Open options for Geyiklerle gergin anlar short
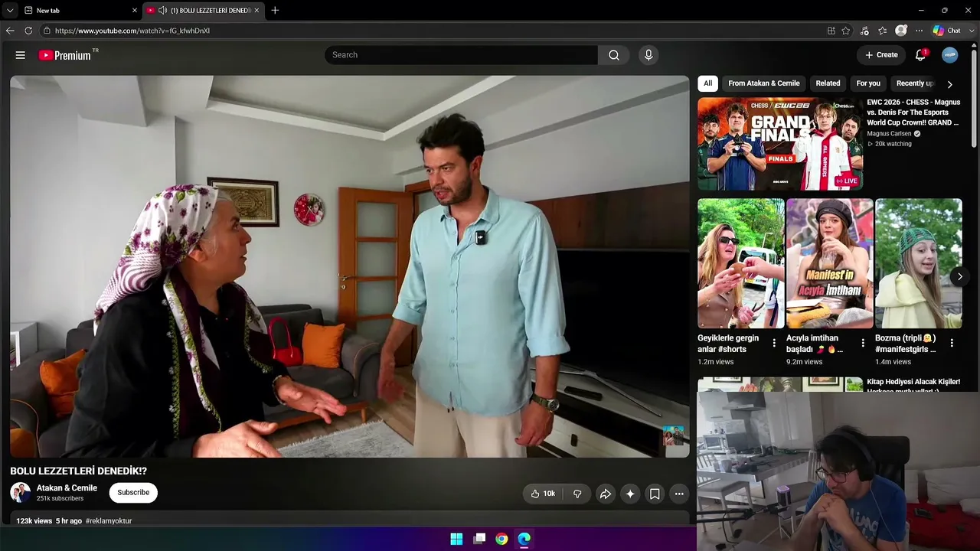980x551 pixels. (774, 343)
